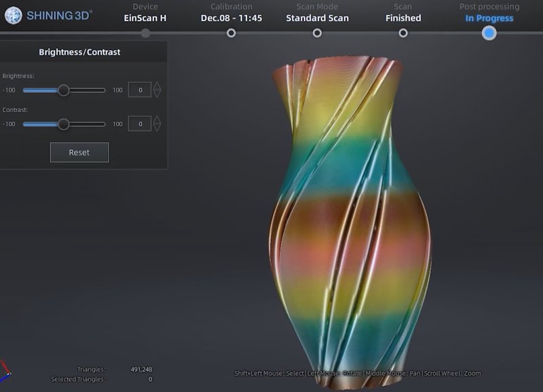
Task: Click the Brightness slider handle
Action: point(64,90)
